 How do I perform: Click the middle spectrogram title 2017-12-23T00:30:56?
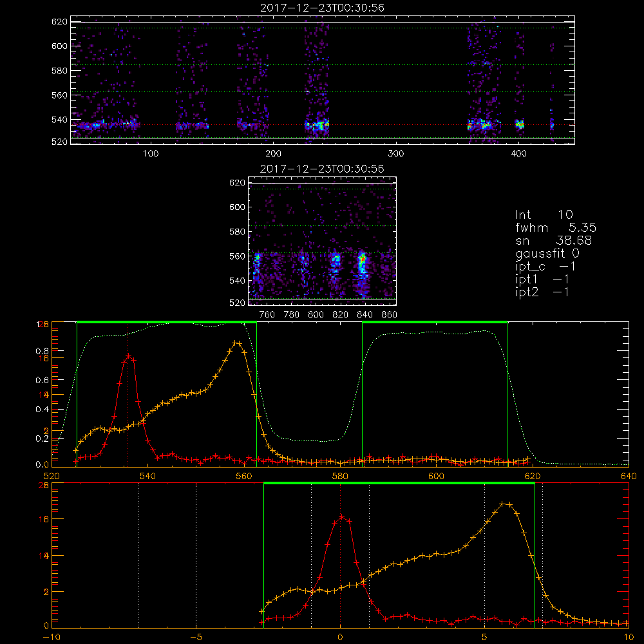coord(323,169)
